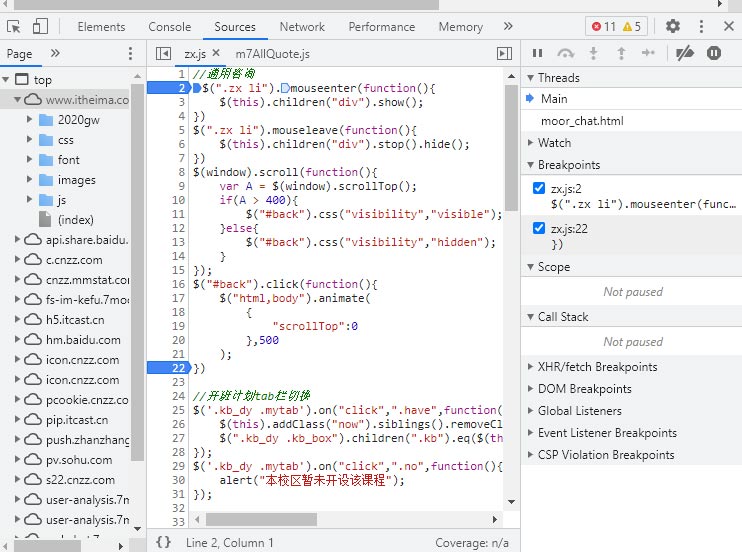Switch to the Console tab
This screenshot has width=742, height=552.
[169, 27]
